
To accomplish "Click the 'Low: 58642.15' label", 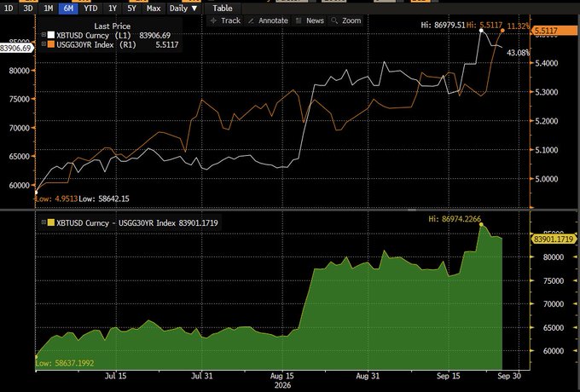I will pyautogui.click(x=104, y=199).
